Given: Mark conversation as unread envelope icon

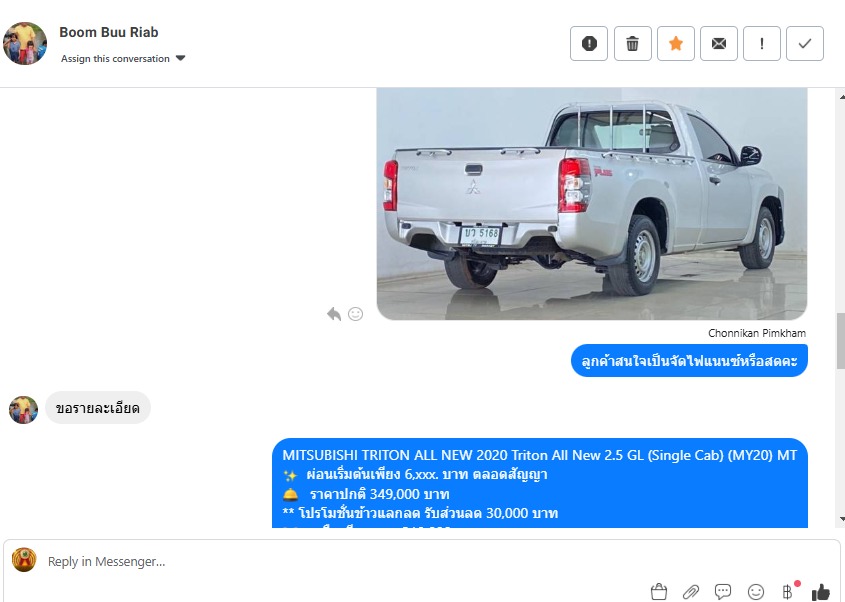Looking at the screenshot, I should pos(719,44).
